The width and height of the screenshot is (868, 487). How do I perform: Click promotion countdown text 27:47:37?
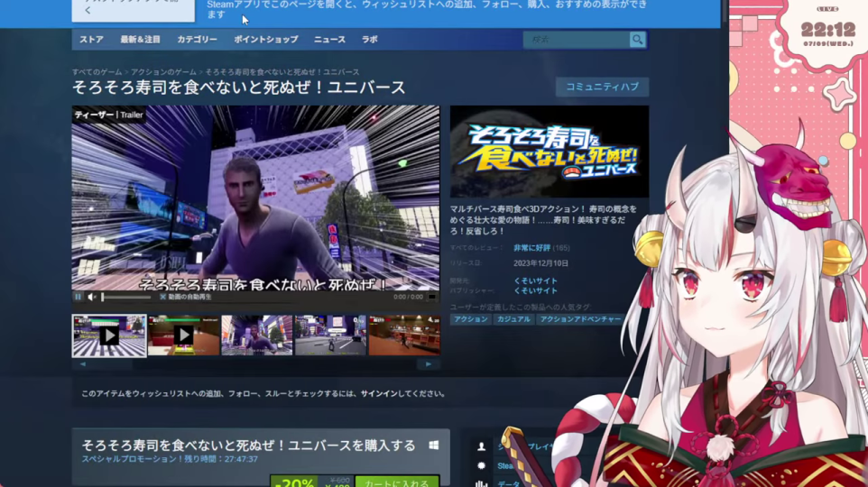click(241, 459)
